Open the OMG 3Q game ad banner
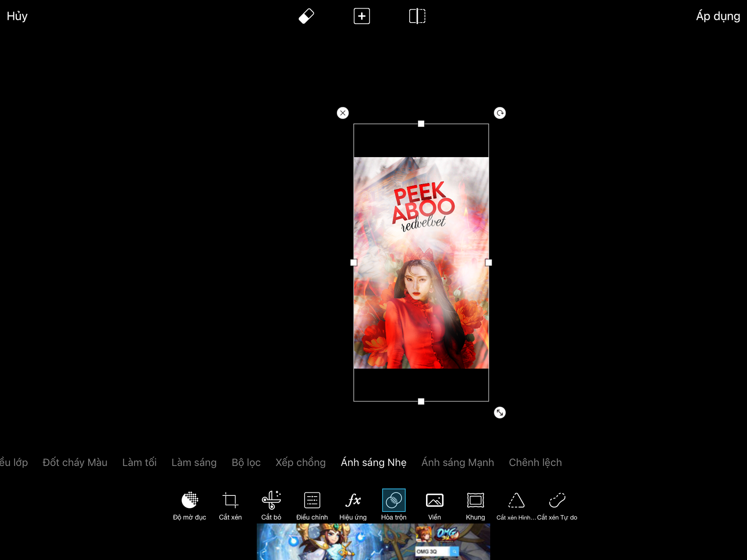The height and width of the screenshot is (560, 747). coord(373,542)
